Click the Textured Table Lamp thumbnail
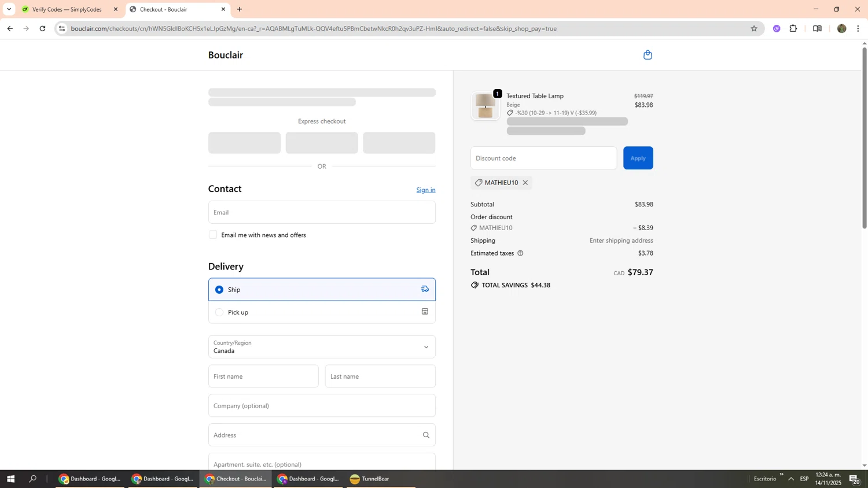The image size is (868, 488). [x=485, y=106]
